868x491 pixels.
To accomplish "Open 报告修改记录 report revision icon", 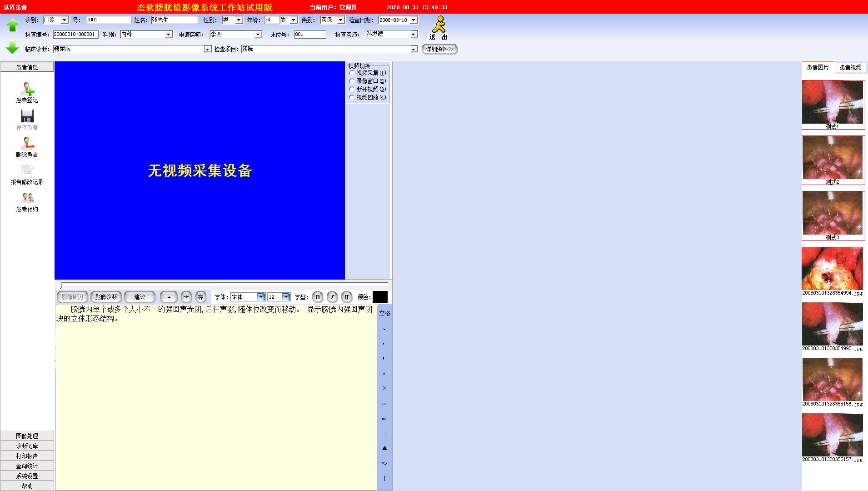I will pos(27,171).
